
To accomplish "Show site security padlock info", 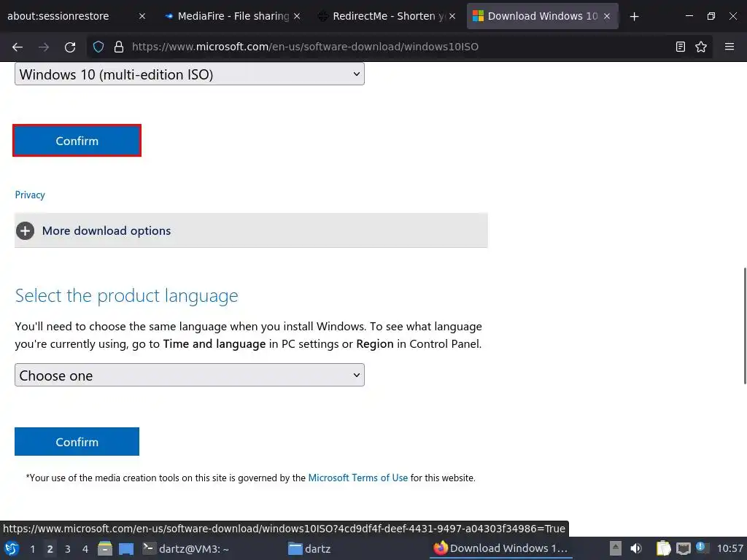I will click(119, 47).
